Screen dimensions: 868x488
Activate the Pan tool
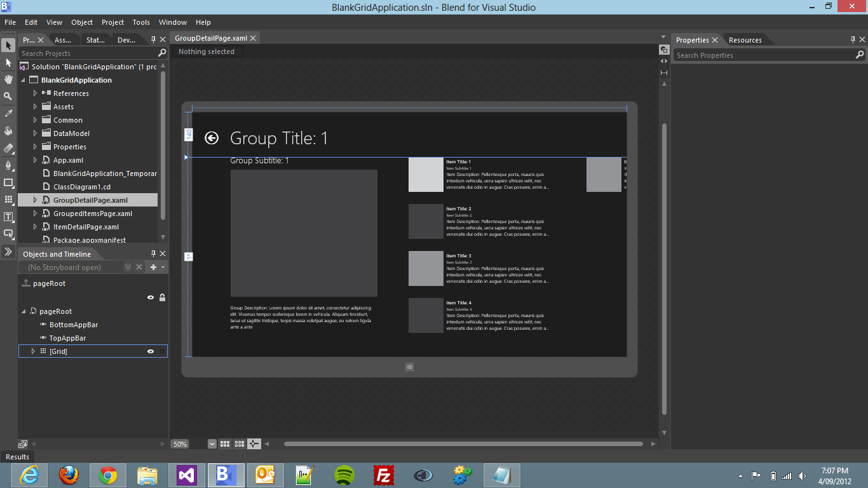8,79
